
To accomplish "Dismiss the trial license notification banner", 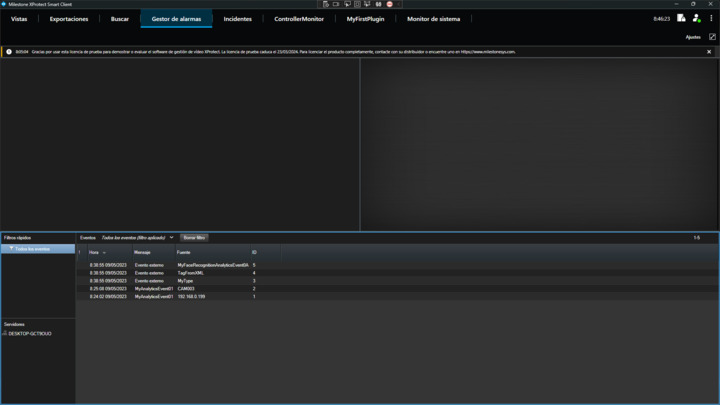I will tap(709, 52).
